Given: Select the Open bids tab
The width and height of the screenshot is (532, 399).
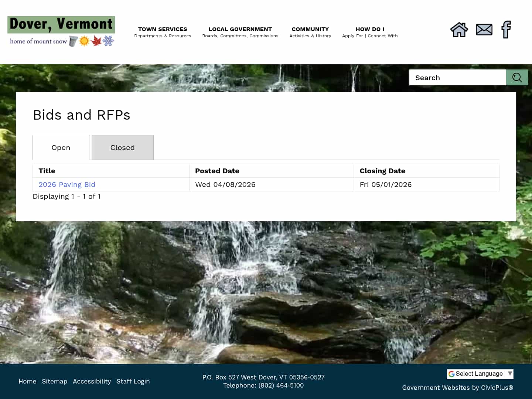Looking at the screenshot, I should pos(61,147).
